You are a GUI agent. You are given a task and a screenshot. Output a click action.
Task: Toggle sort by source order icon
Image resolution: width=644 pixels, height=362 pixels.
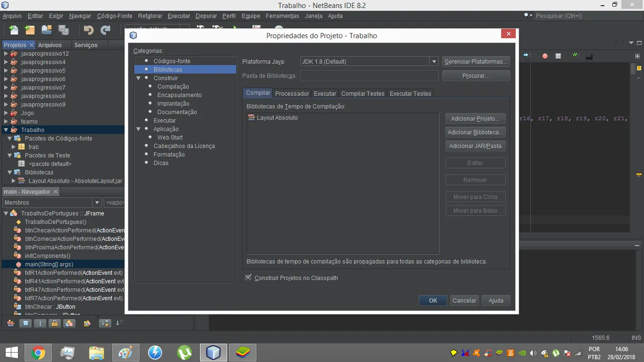(x=120, y=323)
